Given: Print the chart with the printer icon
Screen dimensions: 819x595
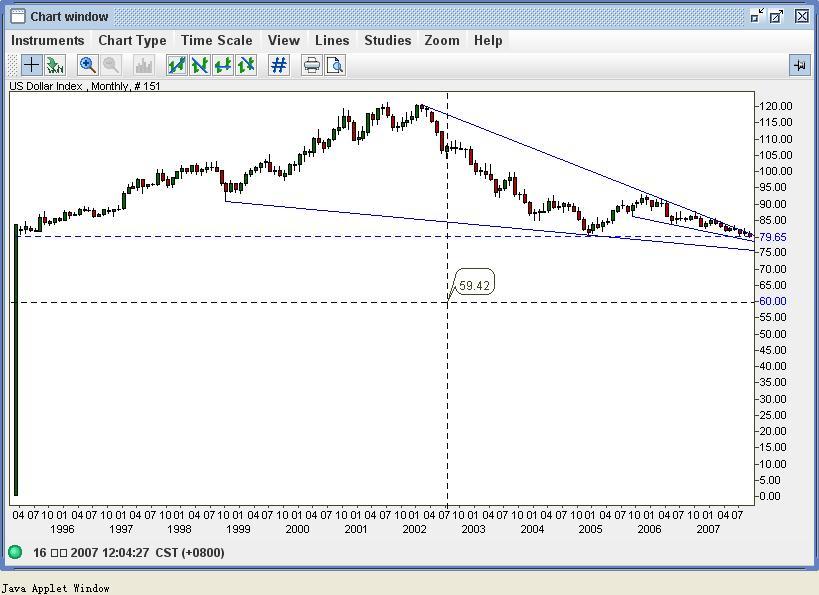Looking at the screenshot, I should coord(312,65).
